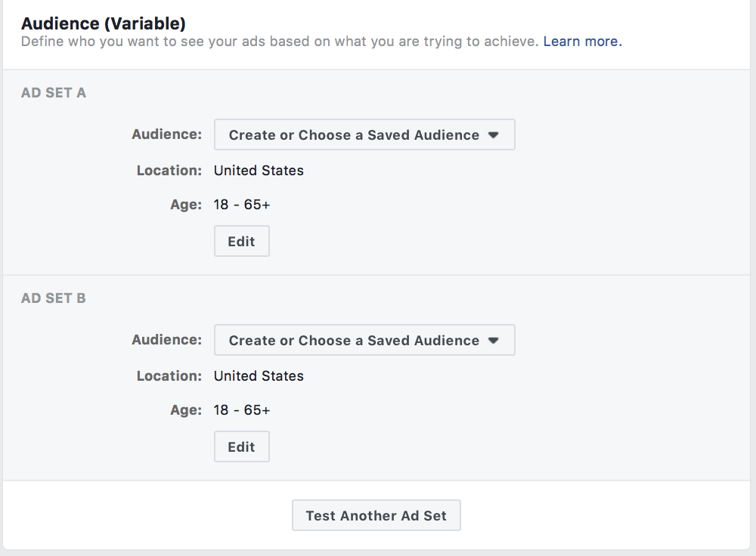This screenshot has width=756, height=556.
Task: Click Test Another Ad Set button
Action: 376,516
